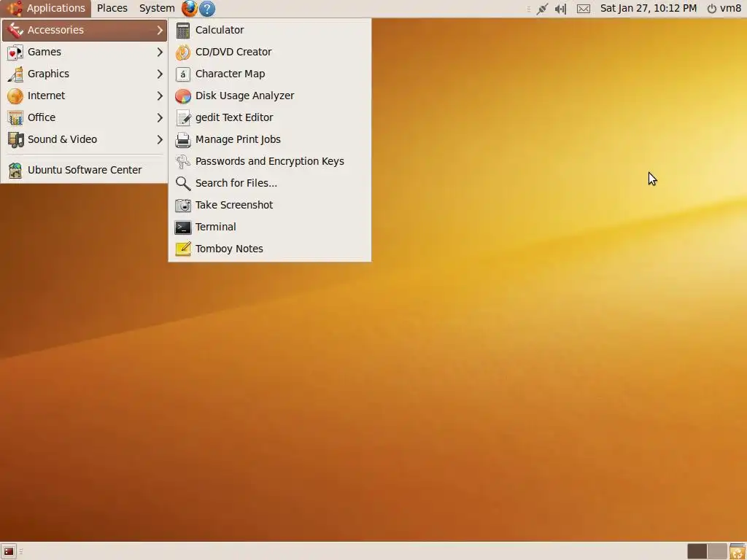Click the Tomboy Notes icon
The width and height of the screenshot is (747, 560).
183,249
